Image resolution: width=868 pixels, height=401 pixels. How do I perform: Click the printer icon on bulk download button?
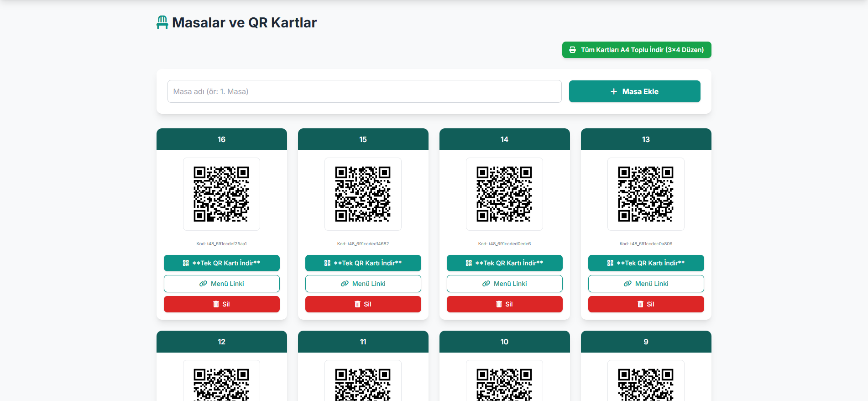(x=572, y=50)
